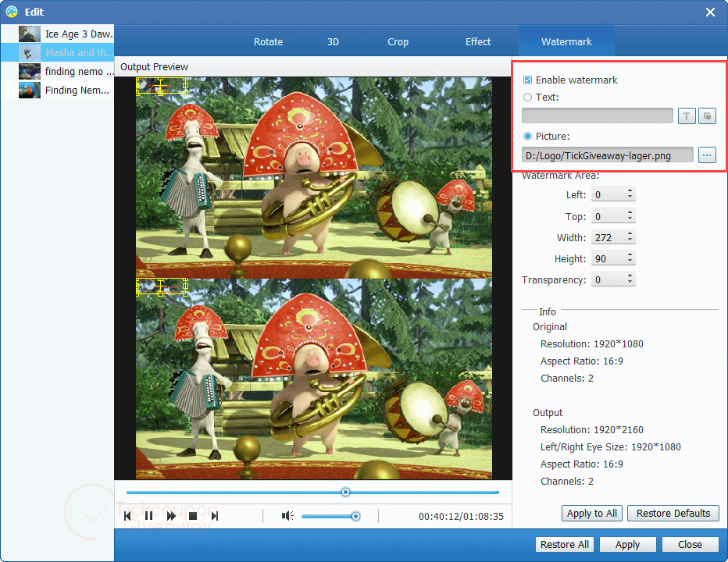This screenshot has width=728, height=562.
Task: Decrease the Transparency value
Action: tap(630, 282)
